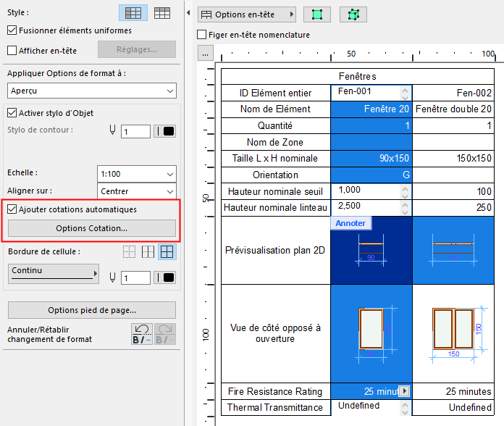Step the Hauteur seuil 1,000 value
The image size is (504, 426).
click(x=405, y=192)
